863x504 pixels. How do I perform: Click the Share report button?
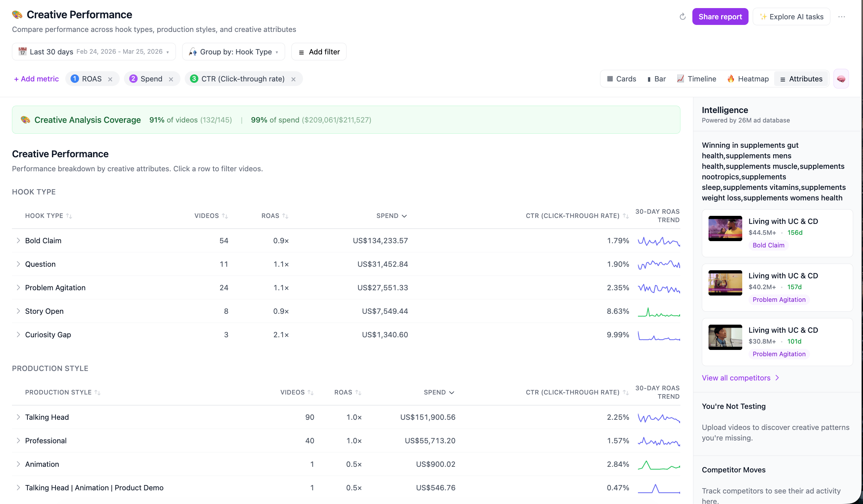[720, 16]
